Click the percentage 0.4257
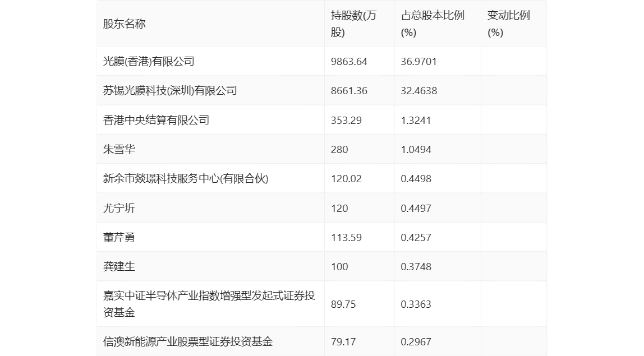The width and height of the screenshot is (644, 356). click(x=416, y=237)
